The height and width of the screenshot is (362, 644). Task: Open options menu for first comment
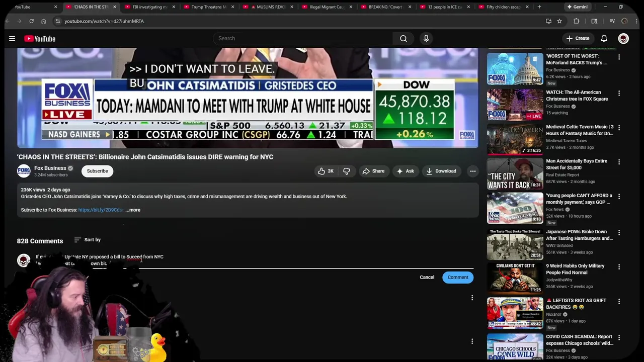[472, 298]
